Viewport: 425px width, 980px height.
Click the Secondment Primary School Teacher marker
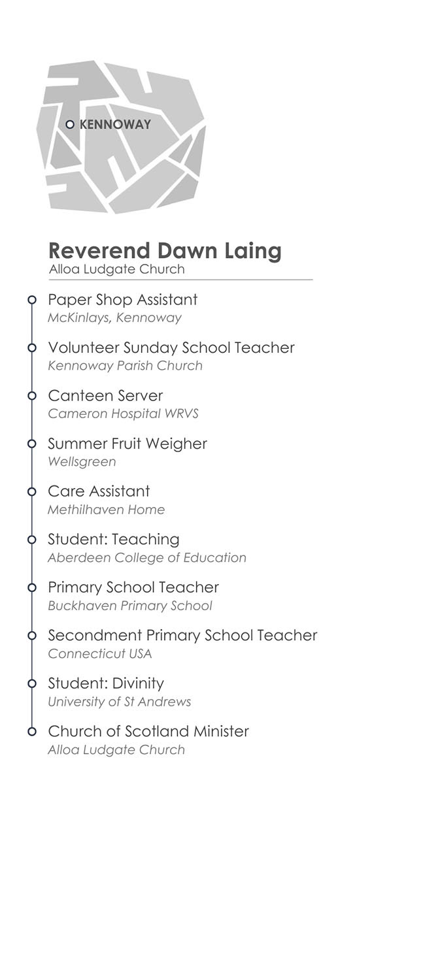[x=31, y=635]
